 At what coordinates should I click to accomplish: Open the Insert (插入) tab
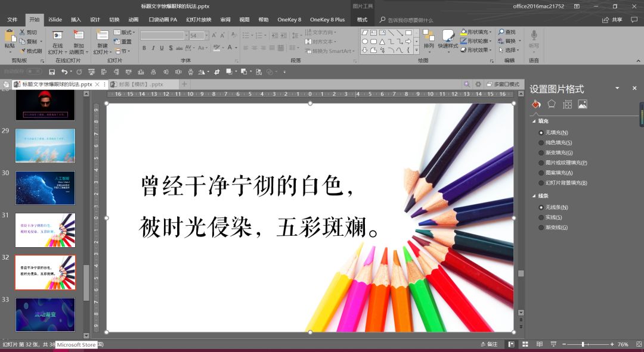click(76, 20)
